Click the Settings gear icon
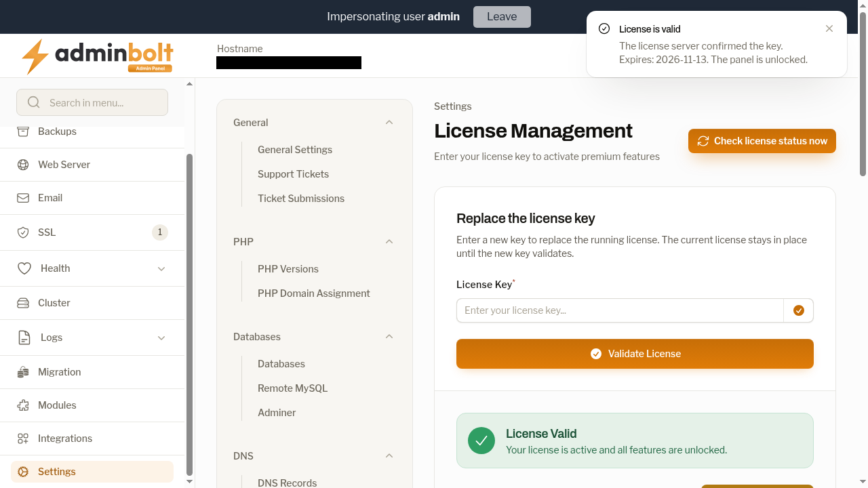868x488 pixels. (x=23, y=472)
